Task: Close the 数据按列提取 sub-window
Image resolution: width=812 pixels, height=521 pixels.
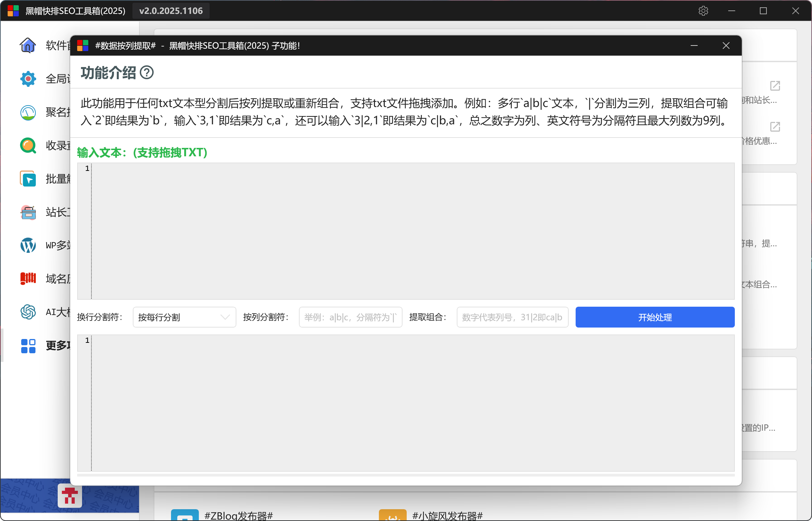Action: click(x=726, y=46)
